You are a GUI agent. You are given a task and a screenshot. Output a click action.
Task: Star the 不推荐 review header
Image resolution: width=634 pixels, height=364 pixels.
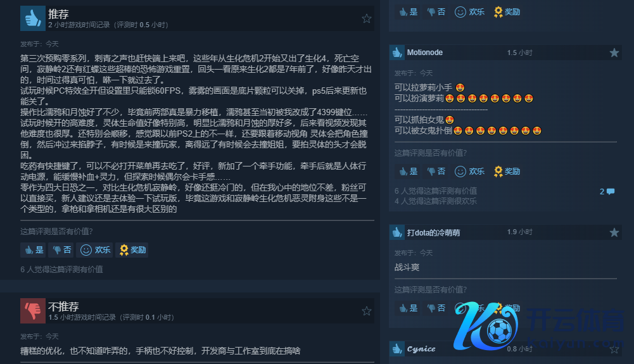pos(366,311)
